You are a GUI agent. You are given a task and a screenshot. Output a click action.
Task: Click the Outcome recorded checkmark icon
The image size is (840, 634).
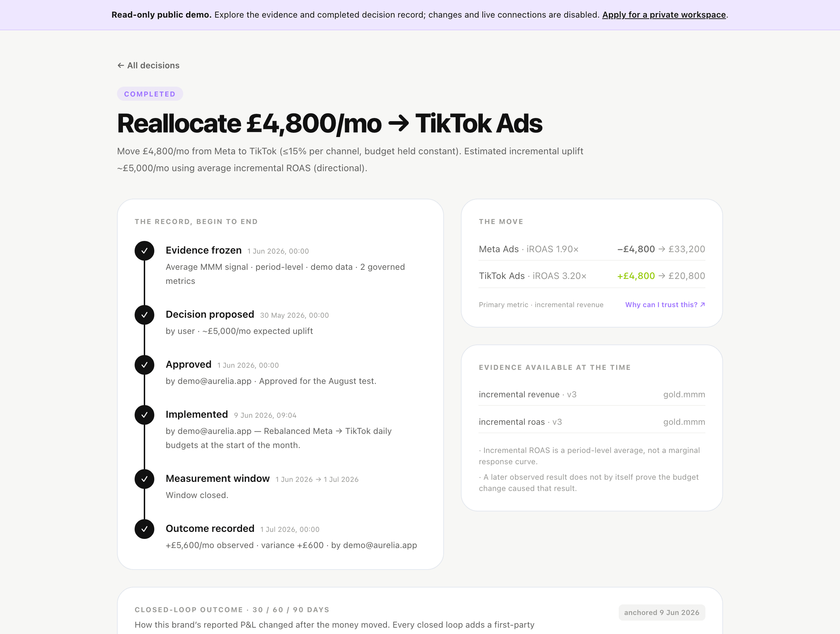[144, 529]
